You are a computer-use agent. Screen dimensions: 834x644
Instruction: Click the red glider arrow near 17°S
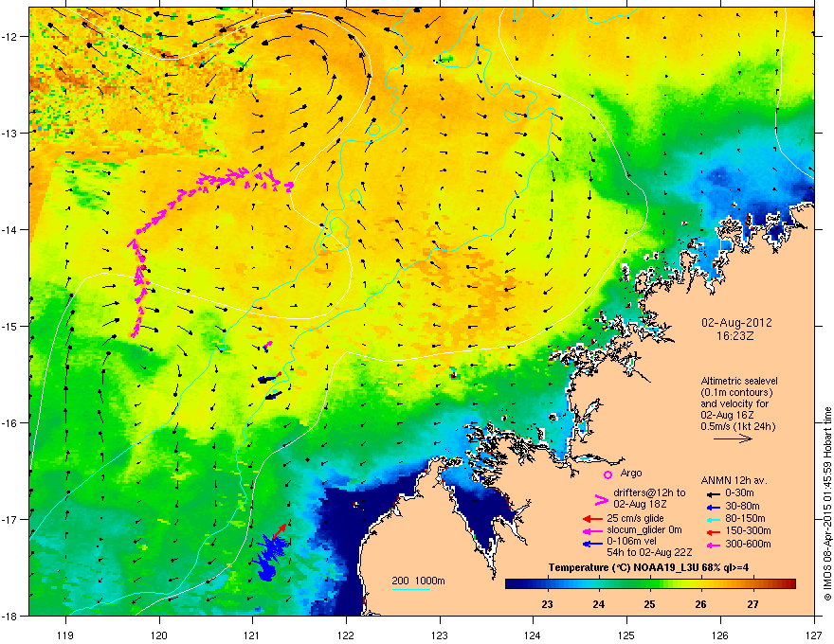[281, 530]
